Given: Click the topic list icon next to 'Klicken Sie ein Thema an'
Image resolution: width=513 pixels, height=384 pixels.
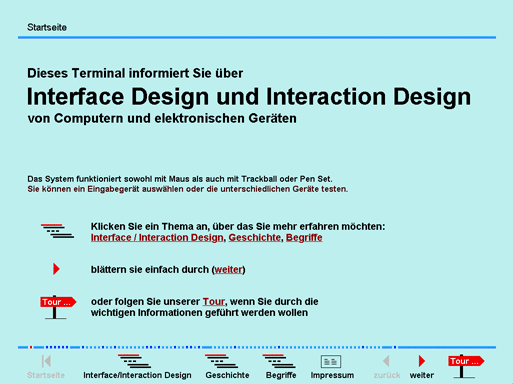Looking at the screenshot, I should (x=57, y=231).
